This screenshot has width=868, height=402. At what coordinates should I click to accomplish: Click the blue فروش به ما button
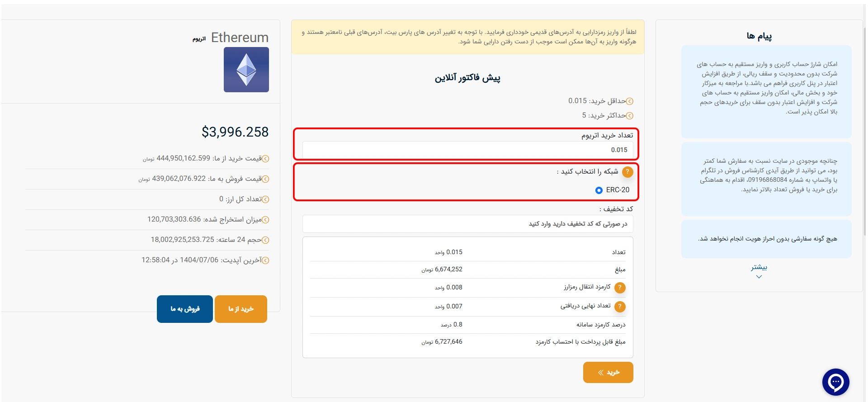185,309
